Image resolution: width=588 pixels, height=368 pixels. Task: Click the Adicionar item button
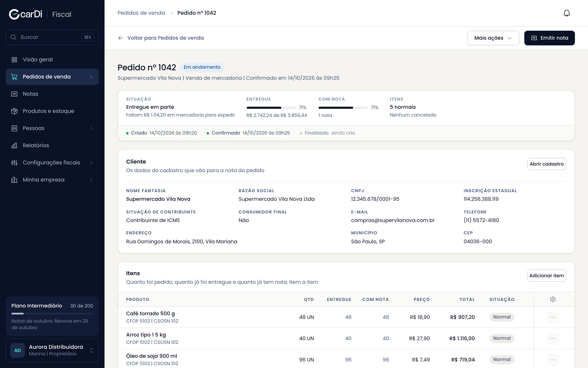pyautogui.click(x=546, y=276)
